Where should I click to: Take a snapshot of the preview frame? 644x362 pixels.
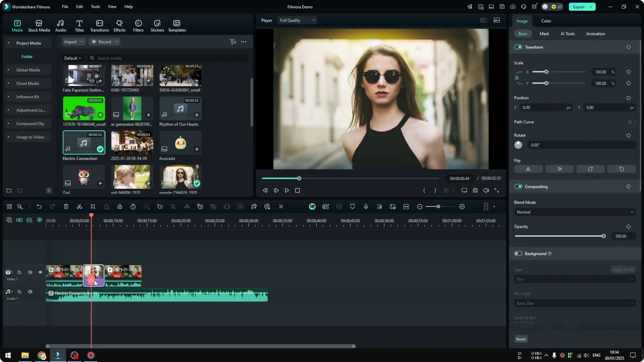tap(475, 190)
